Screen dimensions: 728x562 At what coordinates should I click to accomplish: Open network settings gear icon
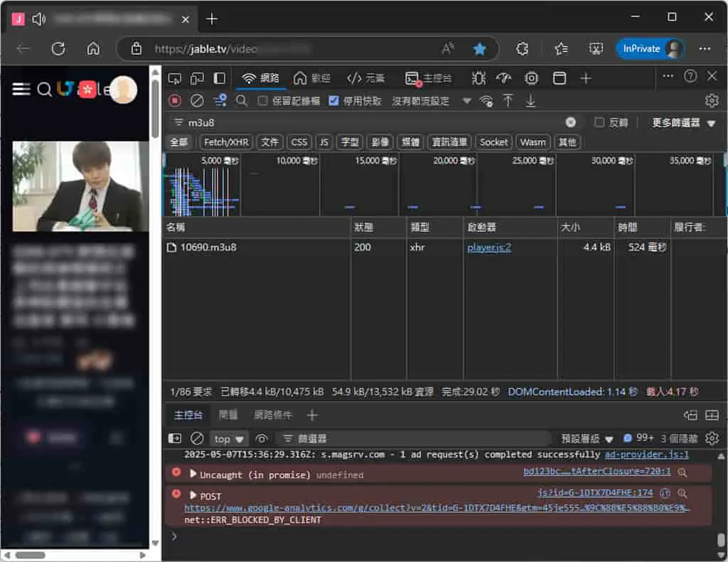[712, 100]
